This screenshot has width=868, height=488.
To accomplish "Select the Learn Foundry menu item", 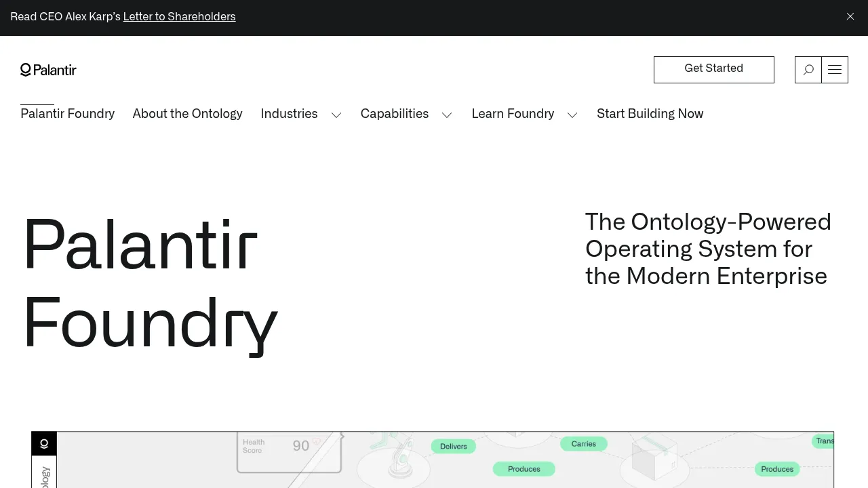I will [513, 114].
